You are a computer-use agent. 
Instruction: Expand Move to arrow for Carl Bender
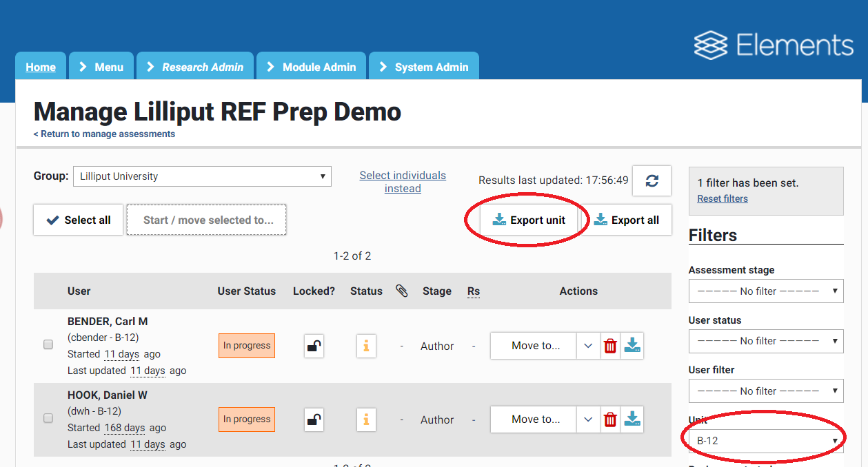click(x=587, y=346)
